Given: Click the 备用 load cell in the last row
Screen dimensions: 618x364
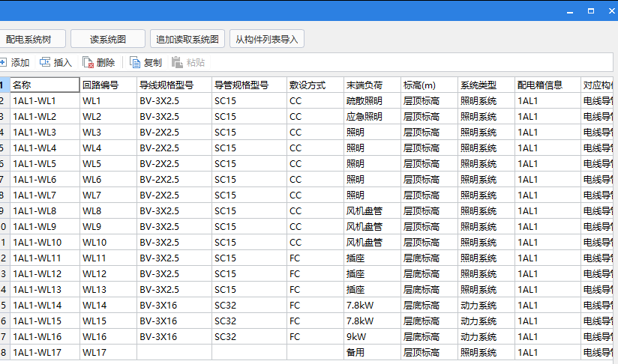Looking at the screenshot, I should pos(371,352).
